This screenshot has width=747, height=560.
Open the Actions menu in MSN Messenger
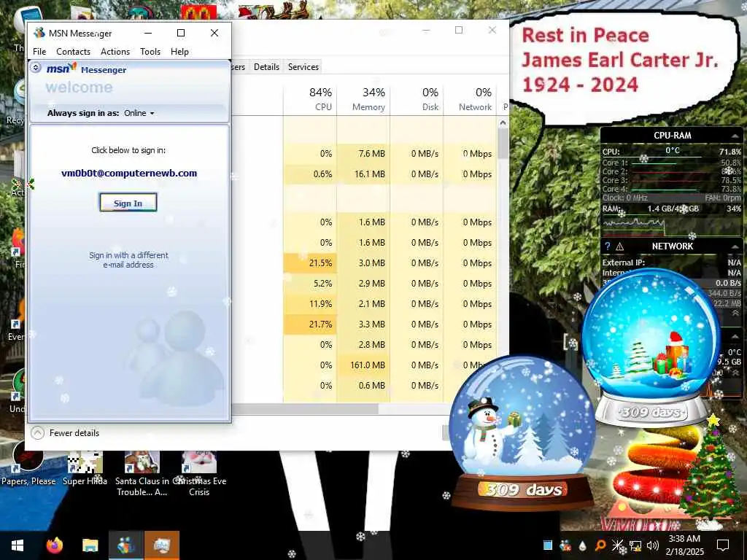coord(115,52)
